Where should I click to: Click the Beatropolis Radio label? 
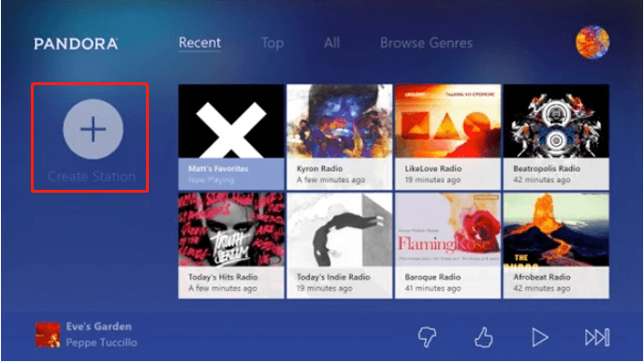547,168
